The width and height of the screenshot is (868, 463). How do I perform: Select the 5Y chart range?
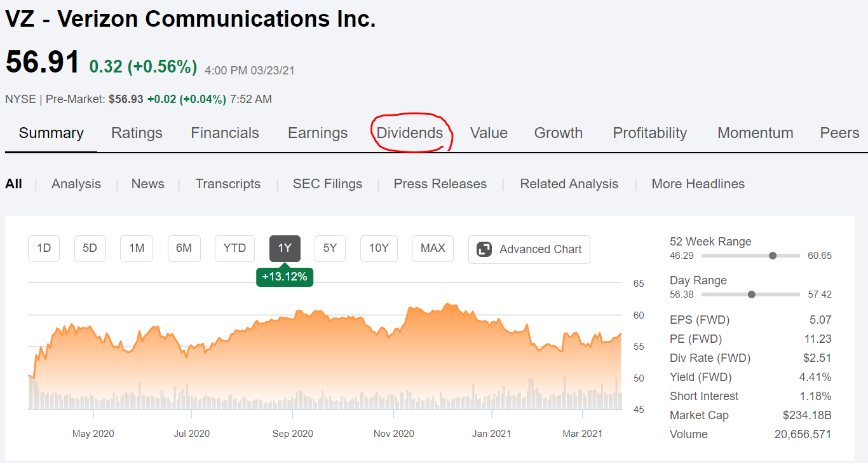pos(330,248)
